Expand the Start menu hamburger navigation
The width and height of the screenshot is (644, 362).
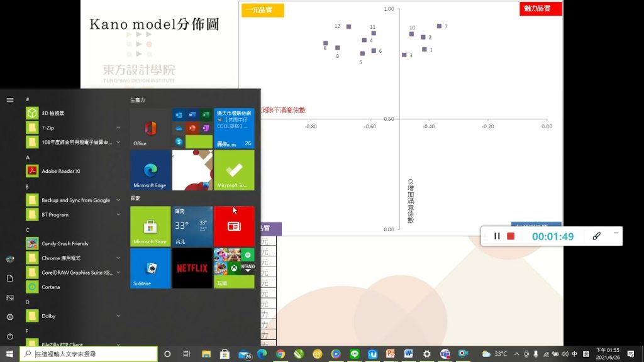coord(10,100)
